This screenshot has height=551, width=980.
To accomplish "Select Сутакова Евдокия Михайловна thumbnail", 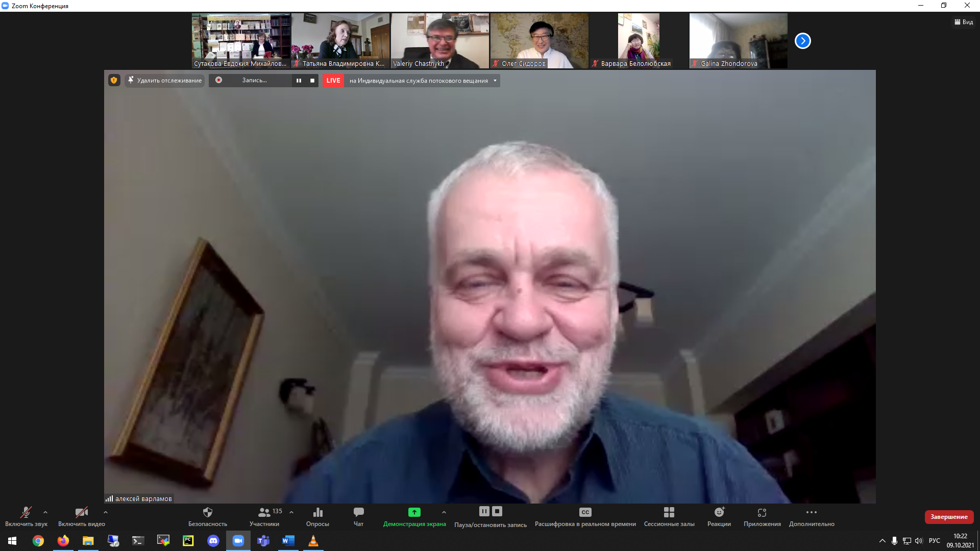I will (241, 41).
